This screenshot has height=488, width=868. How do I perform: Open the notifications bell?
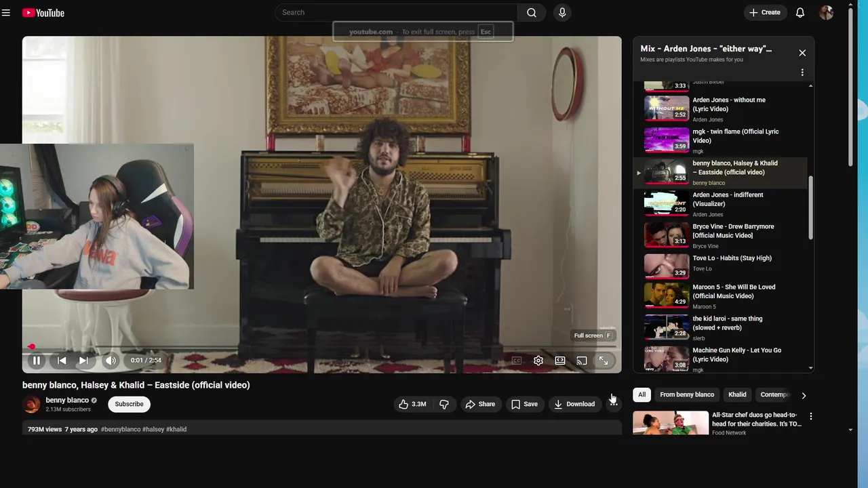tap(800, 12)
